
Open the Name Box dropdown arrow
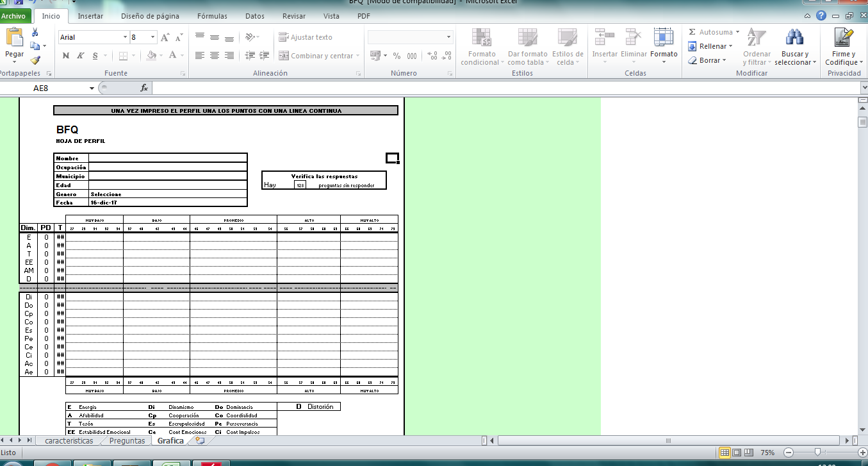[x=92, y=88]
